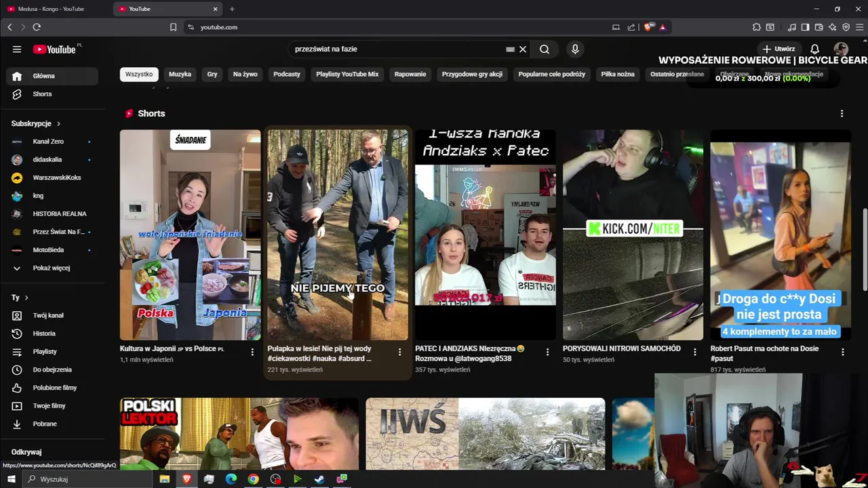Toggle the browser sidebar panel icon
The width and height of the screenshot is (868, 488).
pos(805,27)
